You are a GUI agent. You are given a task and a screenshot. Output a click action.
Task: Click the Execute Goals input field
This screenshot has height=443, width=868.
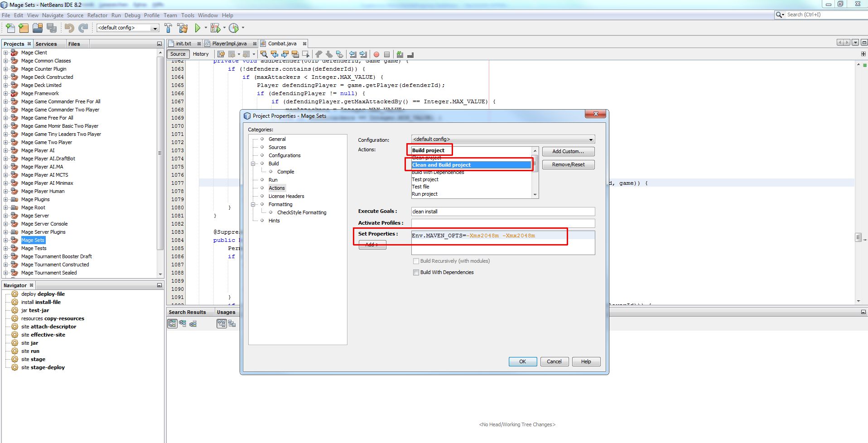pos(503,212)
